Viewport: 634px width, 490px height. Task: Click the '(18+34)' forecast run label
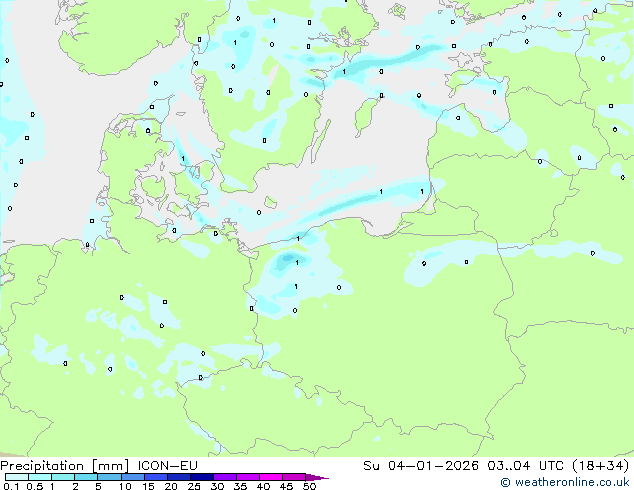coord(601,466)
